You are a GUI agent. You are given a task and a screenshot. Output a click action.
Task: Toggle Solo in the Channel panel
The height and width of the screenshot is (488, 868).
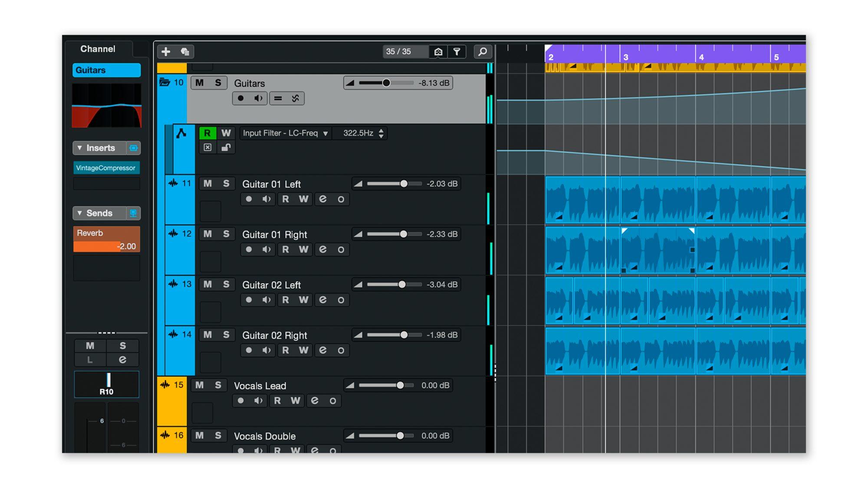(123, 346)
